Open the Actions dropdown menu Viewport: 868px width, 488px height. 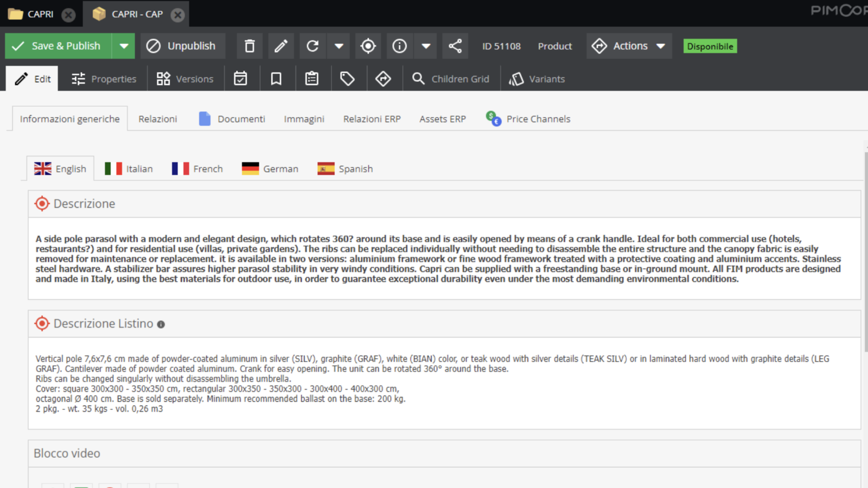coord(629,46)
